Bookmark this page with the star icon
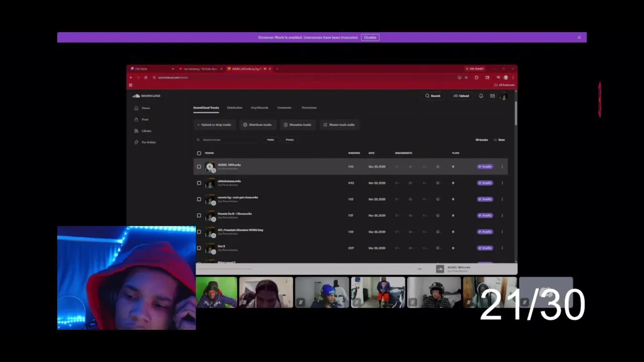644x362 pixels. (x=466, y=77)
